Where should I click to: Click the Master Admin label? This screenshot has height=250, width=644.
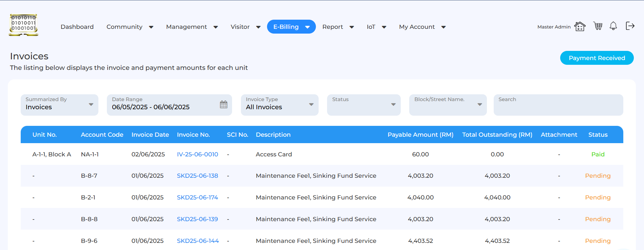click(554, 27)
